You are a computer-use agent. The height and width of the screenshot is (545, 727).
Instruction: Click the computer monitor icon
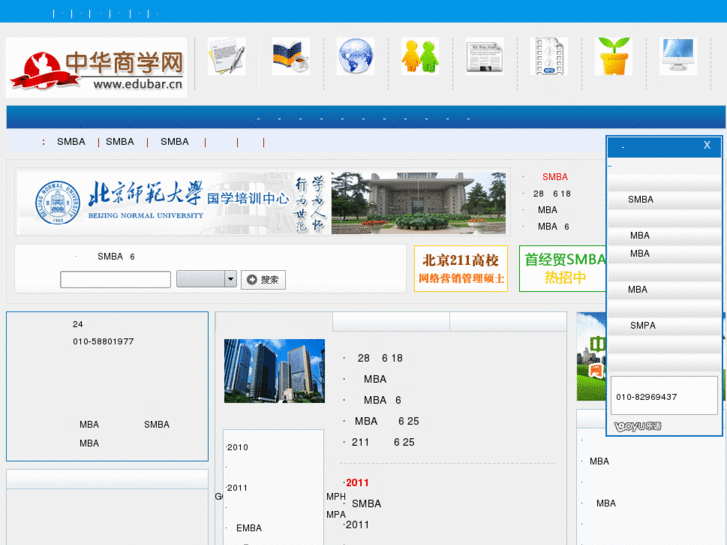click(x=678, y=57)
